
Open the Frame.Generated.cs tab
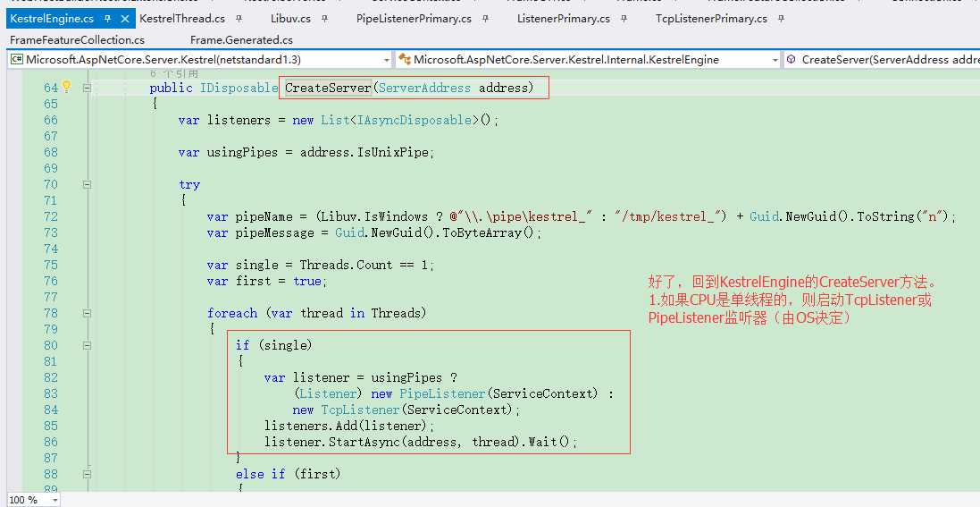241,40
